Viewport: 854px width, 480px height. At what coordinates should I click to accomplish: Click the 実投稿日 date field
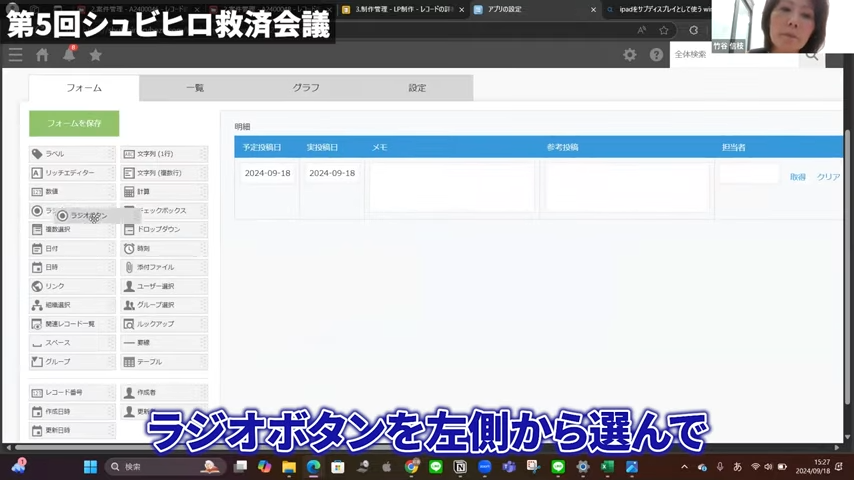(332, 173)
